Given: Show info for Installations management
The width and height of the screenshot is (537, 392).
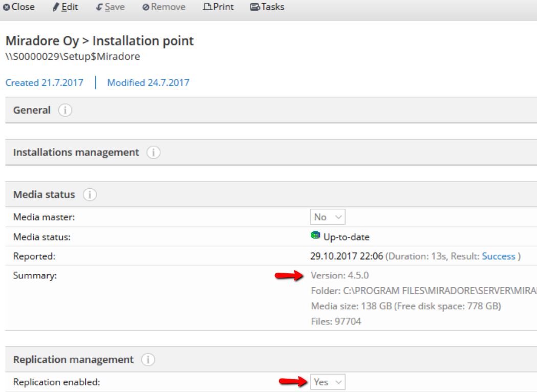Looking at the screenshot, I should (154, 153).
